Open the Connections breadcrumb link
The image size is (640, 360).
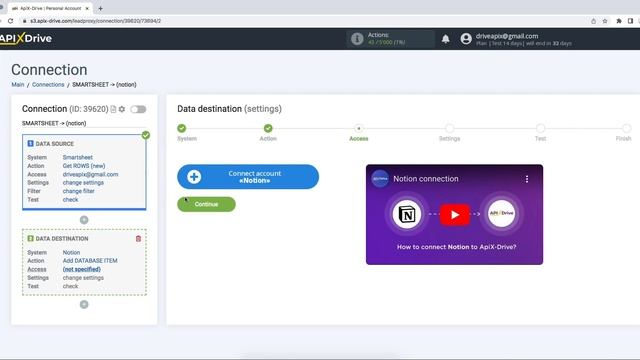click(x=48, y=84)
